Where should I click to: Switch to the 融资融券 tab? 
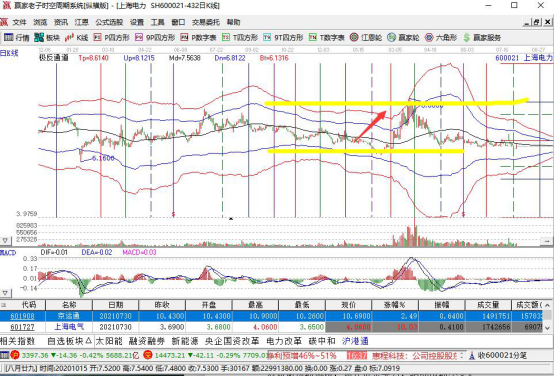pos(147,341)
